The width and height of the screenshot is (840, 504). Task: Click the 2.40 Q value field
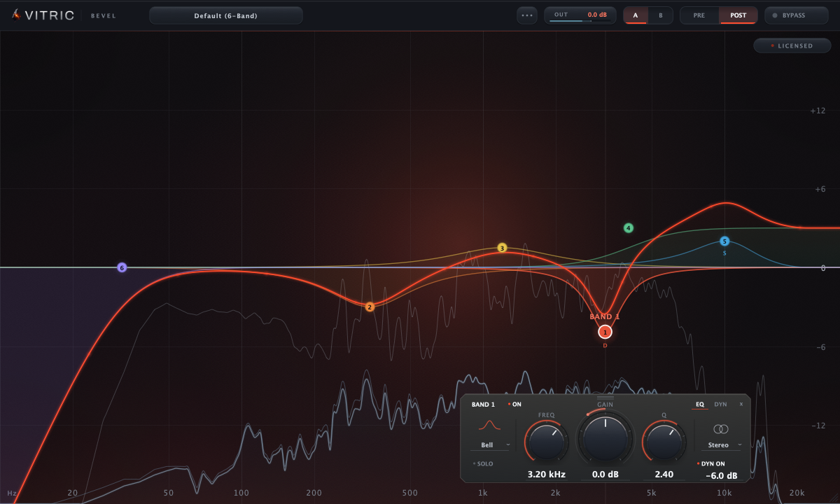[664, 475]
